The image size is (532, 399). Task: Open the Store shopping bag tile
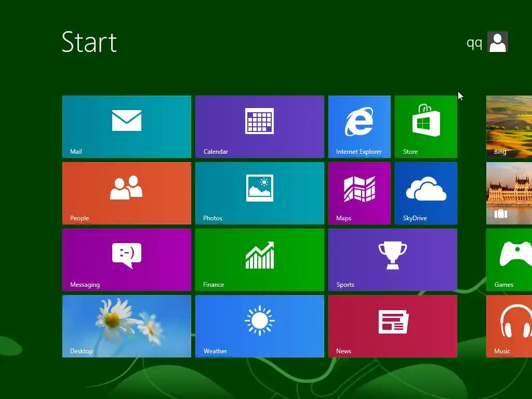pos(426,127)
